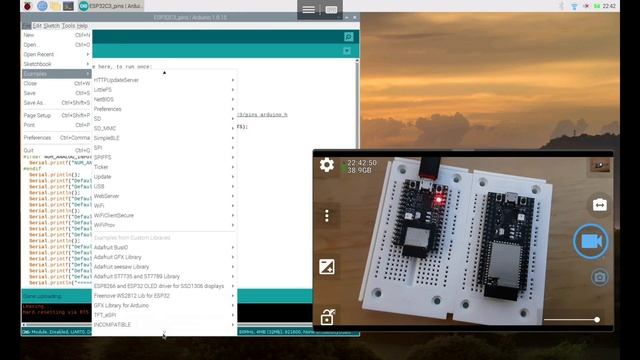This screenshot has width=640, height=360.
Task: Click the Wi-Fi icon in system tray
Action: [x=574, y=6]
